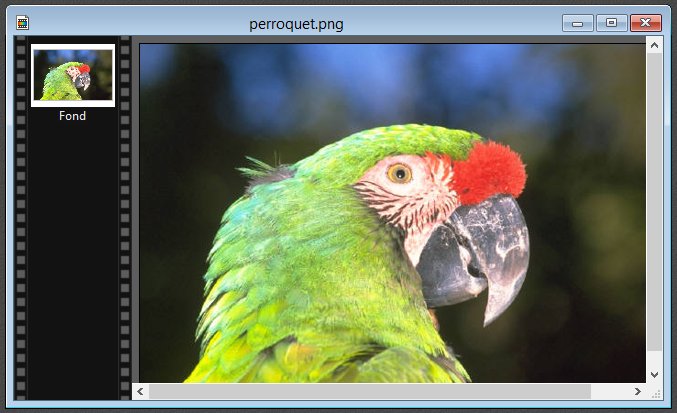677x413 pixels.
Task: Click the horizontal scrollbar thumb
Action: coord(370,391)
